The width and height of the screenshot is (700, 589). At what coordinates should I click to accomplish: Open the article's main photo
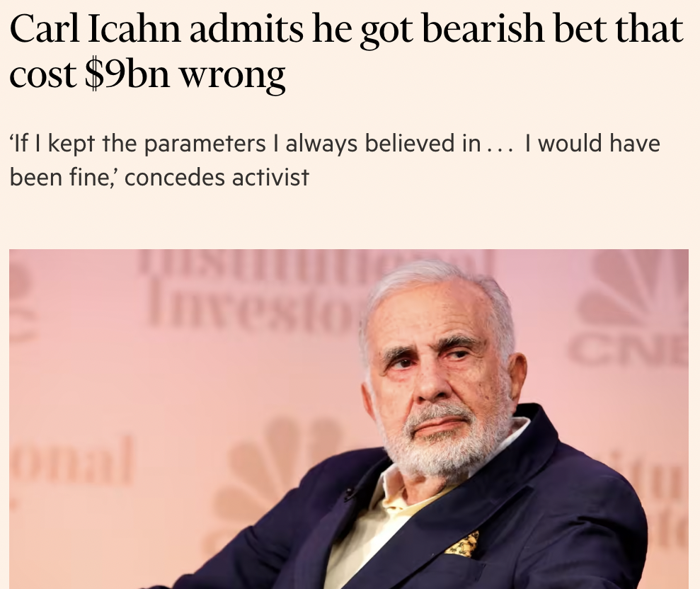point(348,418)
